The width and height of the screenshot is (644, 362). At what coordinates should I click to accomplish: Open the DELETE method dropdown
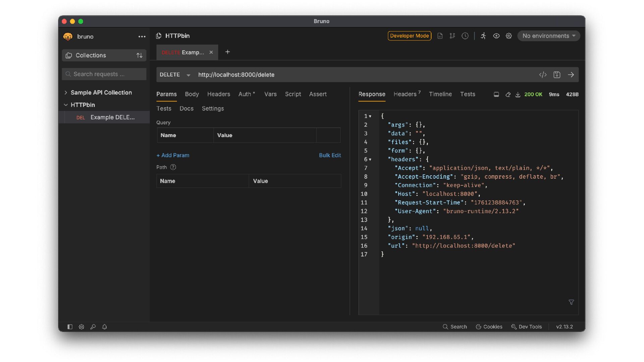click(x=175, y=75)
